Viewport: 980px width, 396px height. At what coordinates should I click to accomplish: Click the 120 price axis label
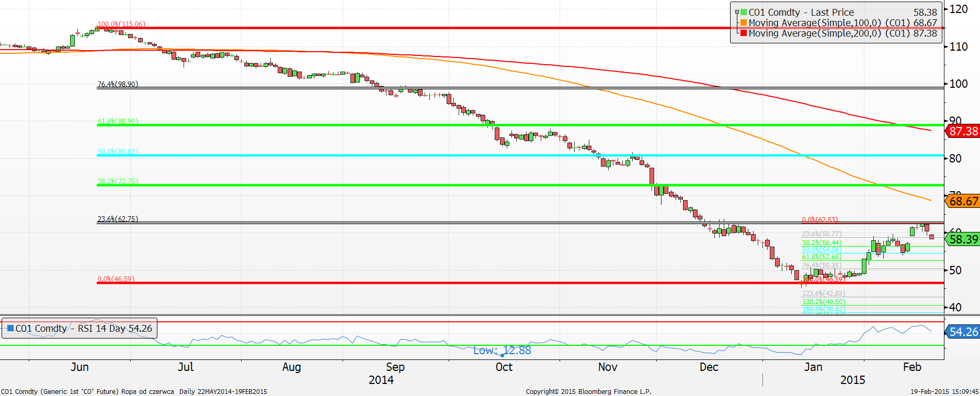point(959,9)
